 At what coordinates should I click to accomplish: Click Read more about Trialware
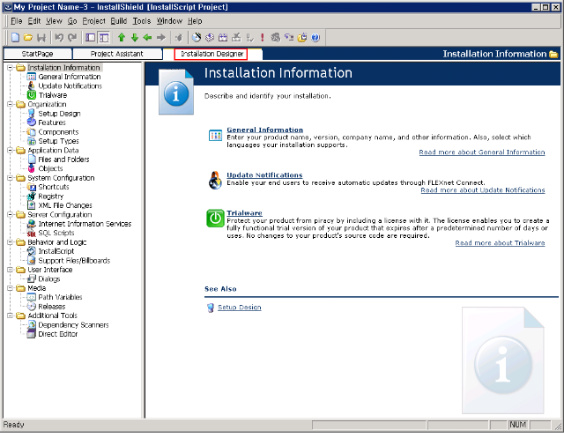point(500,243)
